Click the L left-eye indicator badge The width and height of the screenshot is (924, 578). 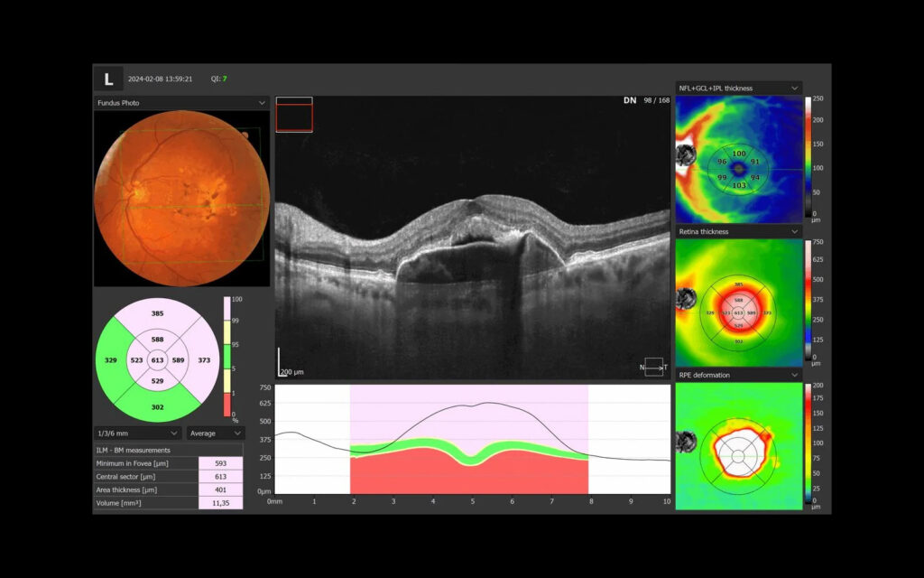(108, 79)
